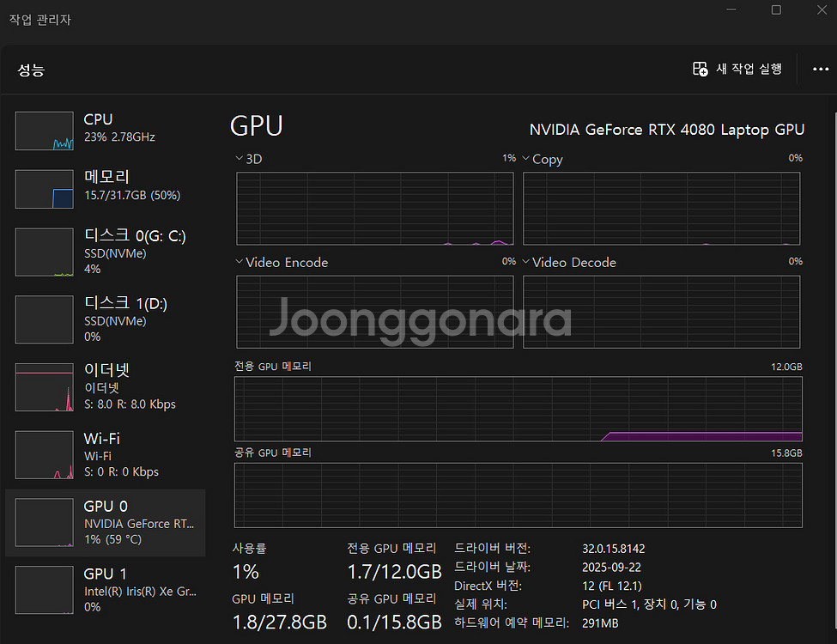Open the three-dot more options menu

820,70
